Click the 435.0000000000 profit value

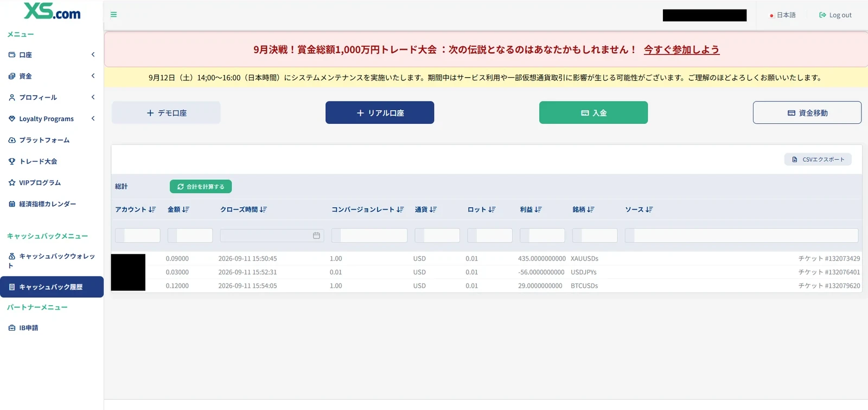point(542,258)
